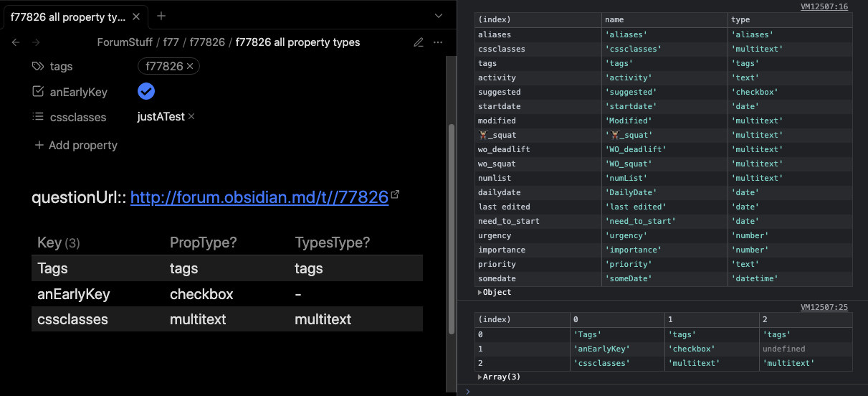This screenshot has width=868, height=396.
Task: Navigate forward with the right arrow
Action: click(x=36, y=42)
